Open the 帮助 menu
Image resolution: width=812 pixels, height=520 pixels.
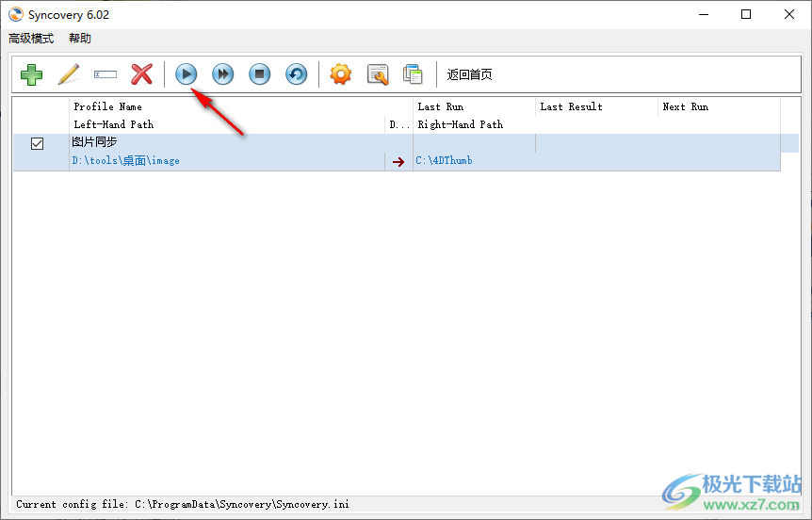[x=80, y=39]
